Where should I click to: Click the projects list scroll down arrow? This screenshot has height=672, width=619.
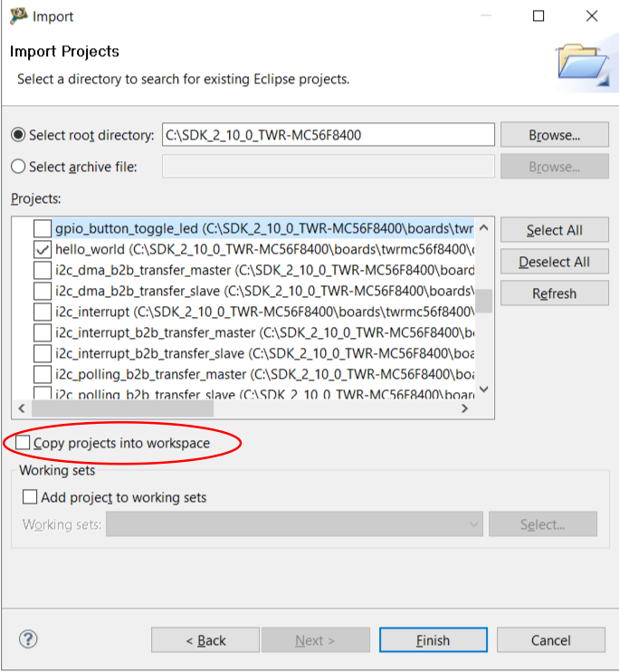click(484, 389)
